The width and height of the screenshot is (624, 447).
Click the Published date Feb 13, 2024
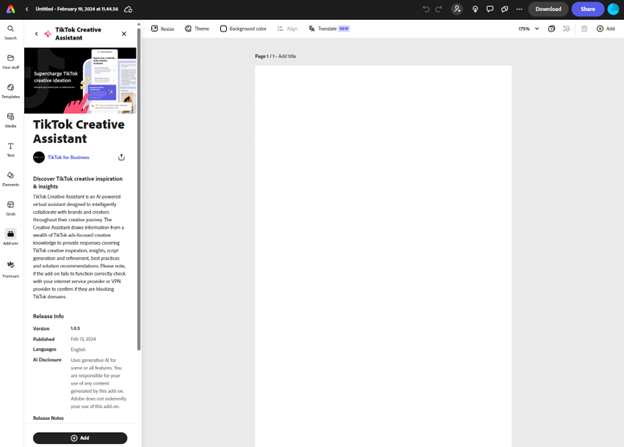coord(83,339)
